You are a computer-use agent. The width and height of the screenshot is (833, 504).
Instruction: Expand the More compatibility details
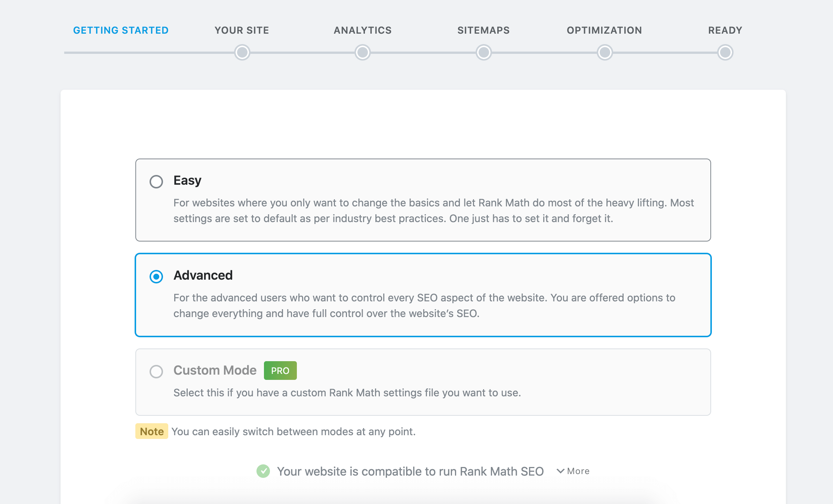[573, 471]
